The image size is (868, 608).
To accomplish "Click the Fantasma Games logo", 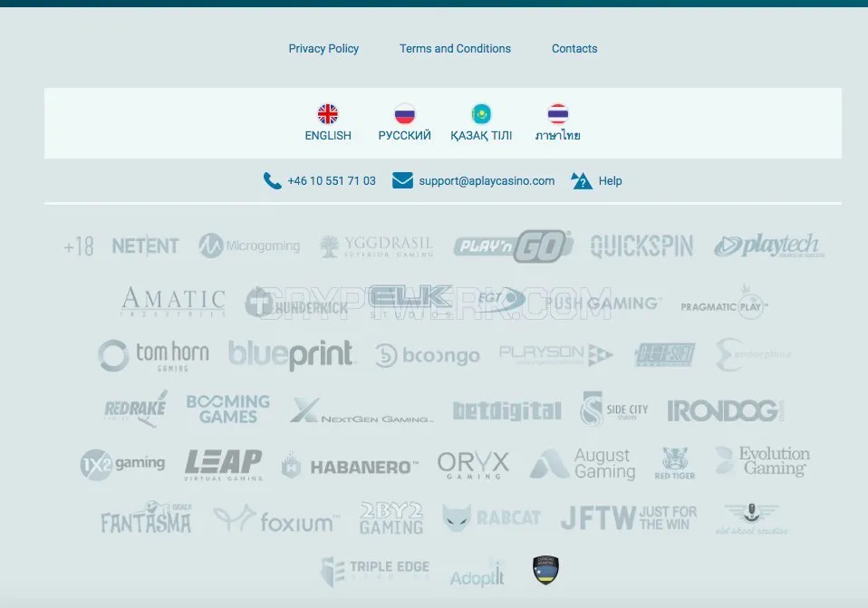I will pyautogui.click(x=147, y=517).
